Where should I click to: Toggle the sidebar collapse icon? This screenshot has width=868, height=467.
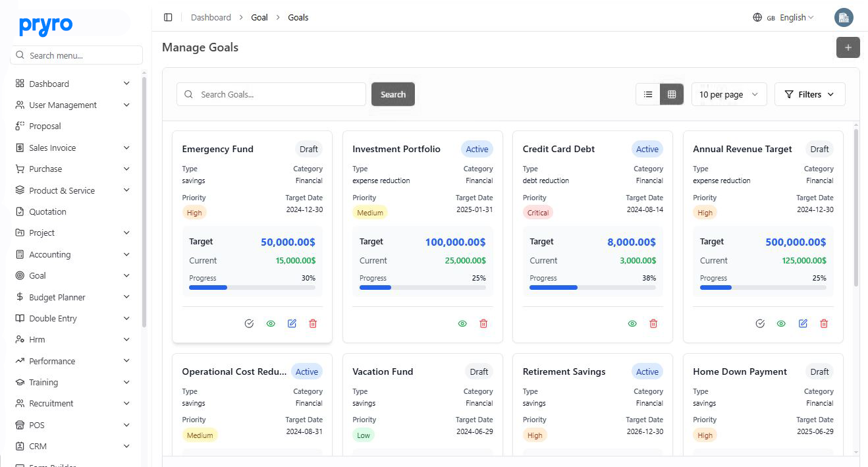click(168, 17)
